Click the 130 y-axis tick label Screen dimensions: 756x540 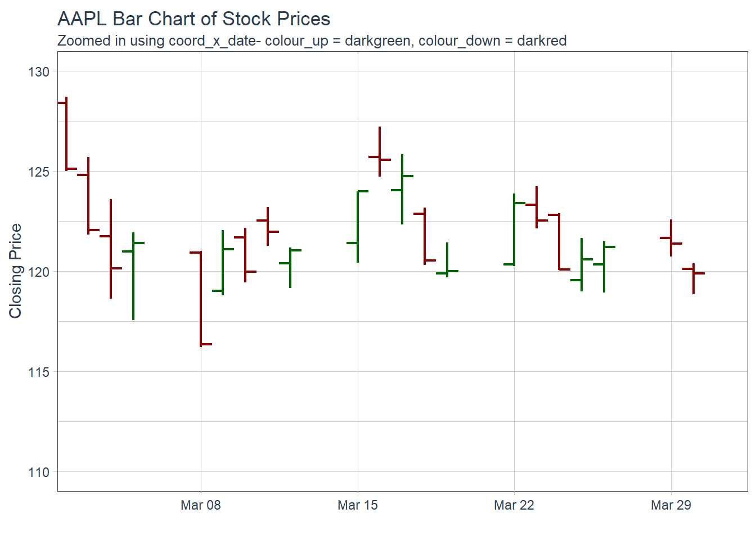pyautogui.click(x=39, y=72)
